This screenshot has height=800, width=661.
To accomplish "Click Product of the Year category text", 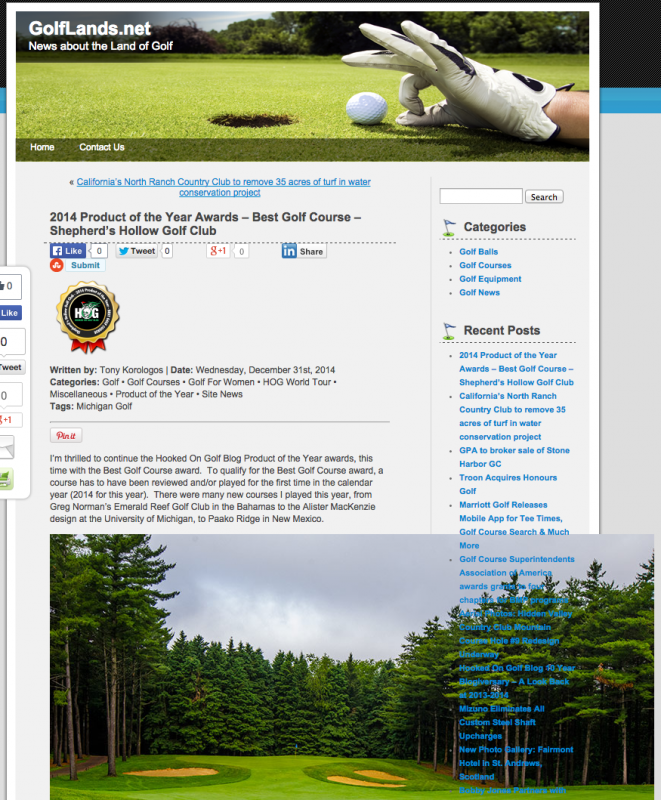I will (x=155, y=394).
